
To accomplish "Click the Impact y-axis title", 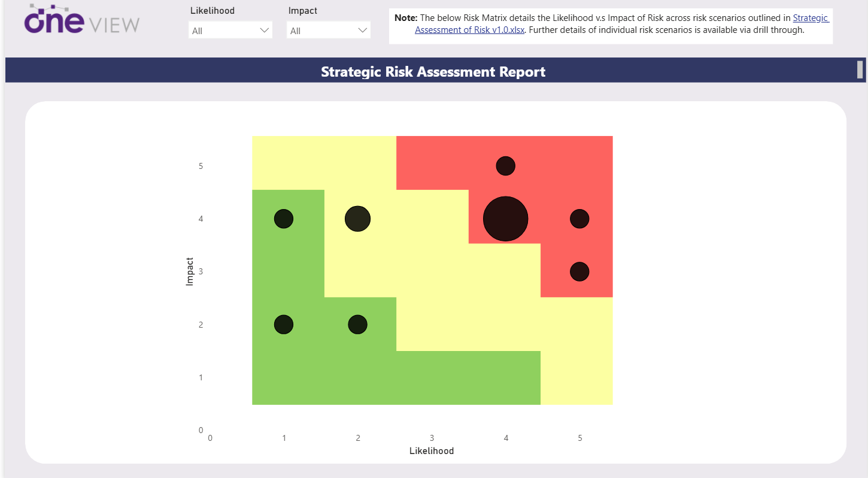I will pos(190,271).
